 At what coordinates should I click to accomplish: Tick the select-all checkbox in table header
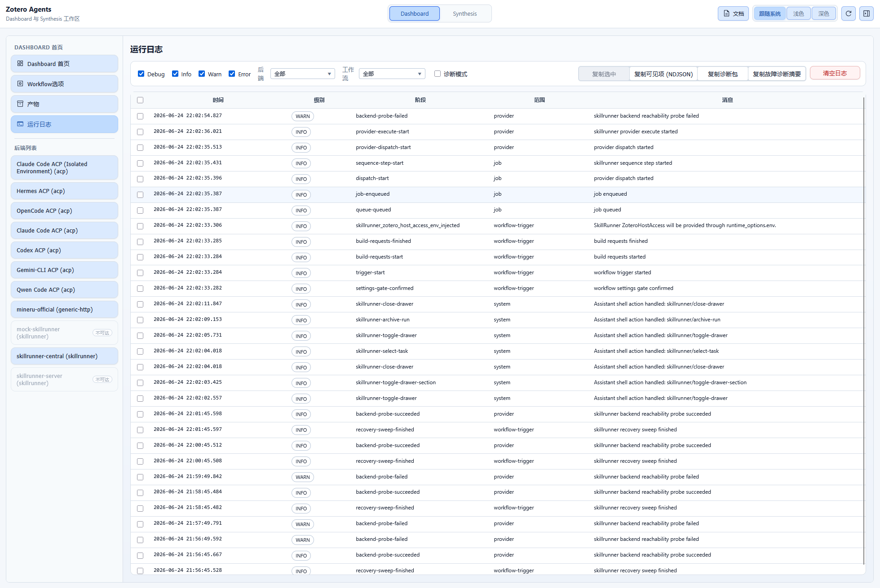(x=140, y=100)
